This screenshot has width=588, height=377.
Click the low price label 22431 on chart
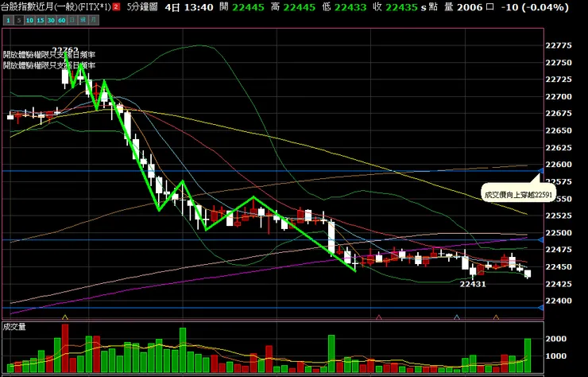point(473,284)
